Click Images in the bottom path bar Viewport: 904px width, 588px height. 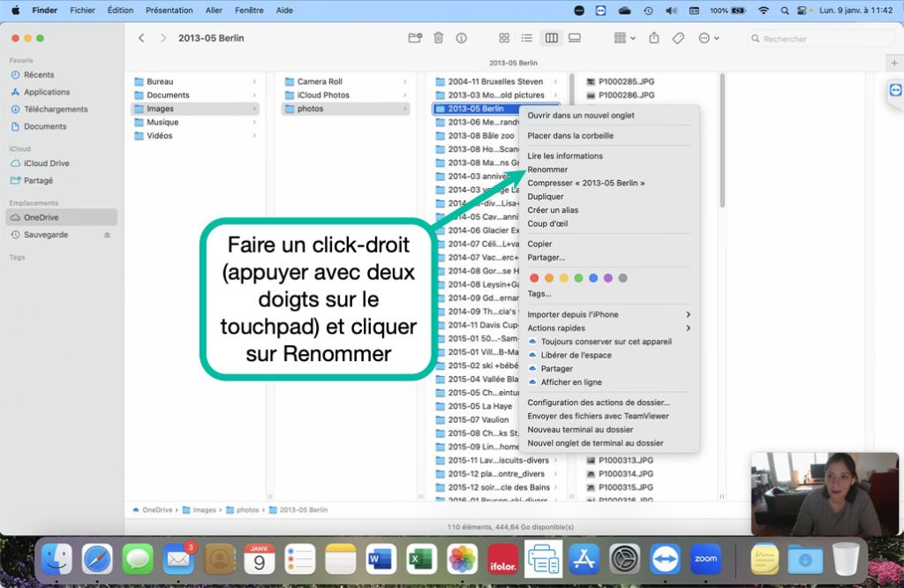point(204,509)
